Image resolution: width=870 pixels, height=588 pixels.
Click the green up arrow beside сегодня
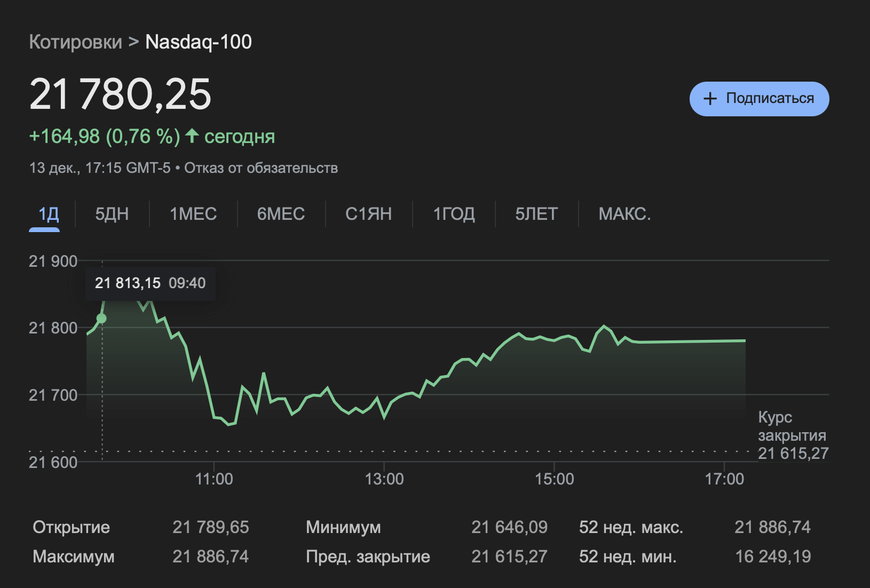(192, 136)
